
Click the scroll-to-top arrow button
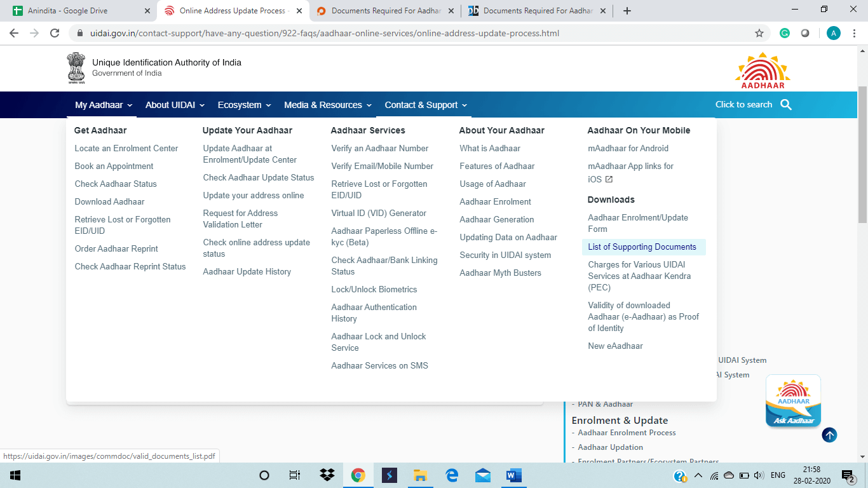coord(829,435)
